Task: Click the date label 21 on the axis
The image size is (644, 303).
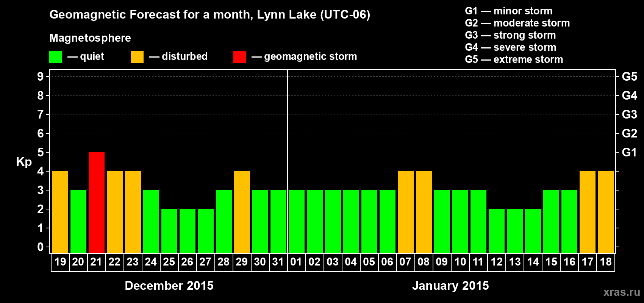Action: click(x=97, y=262)
